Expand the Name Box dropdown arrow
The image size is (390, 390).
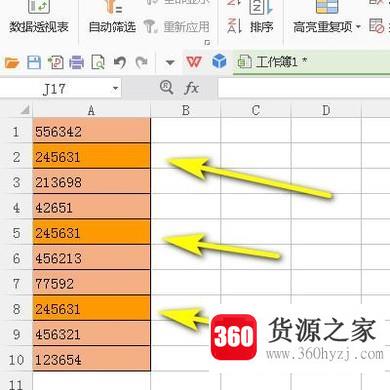coord(115,89)
